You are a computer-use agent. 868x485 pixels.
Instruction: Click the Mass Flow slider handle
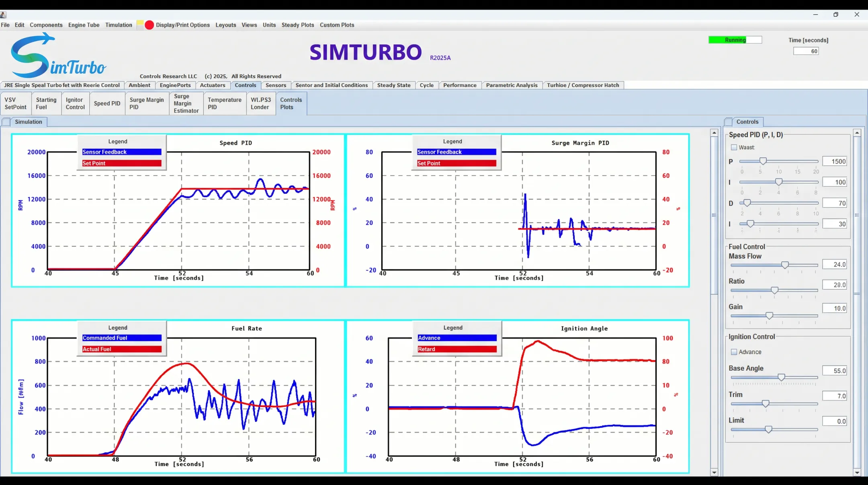785,265
